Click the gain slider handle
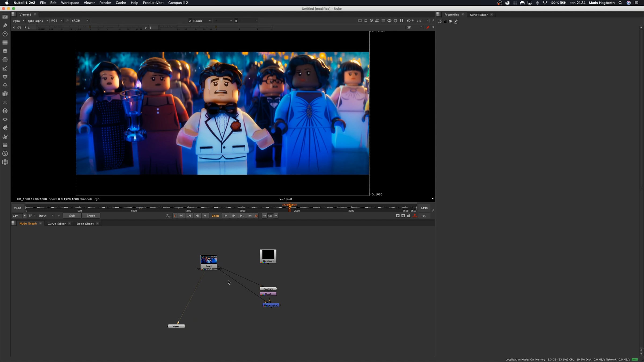The width and height of the screenshot is (644, 362). click(90, 27)
